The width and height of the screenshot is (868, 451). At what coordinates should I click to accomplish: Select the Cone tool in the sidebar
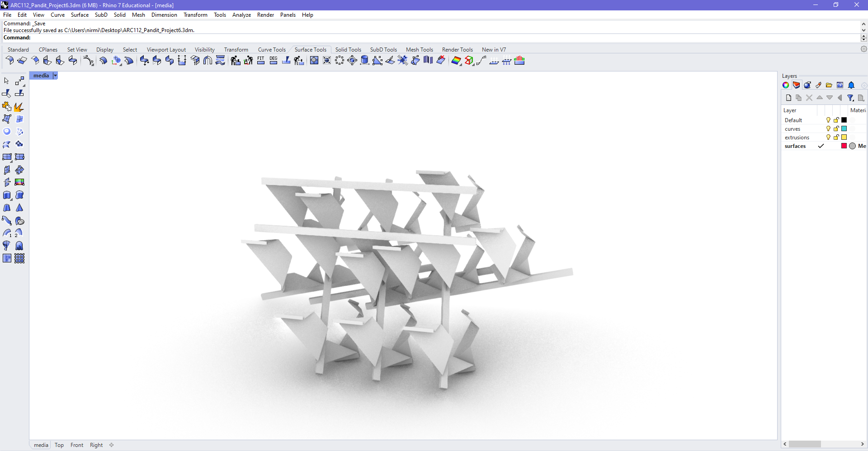tap(20, 208)
